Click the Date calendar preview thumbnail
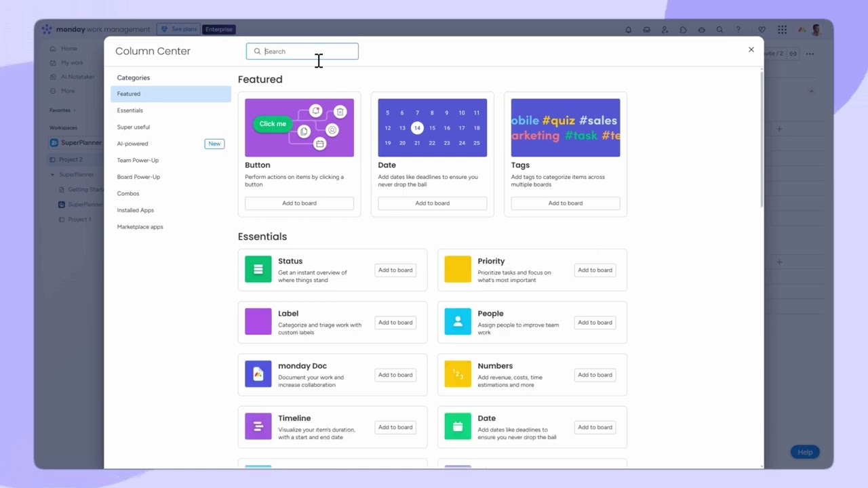 [x=432, y=127]
